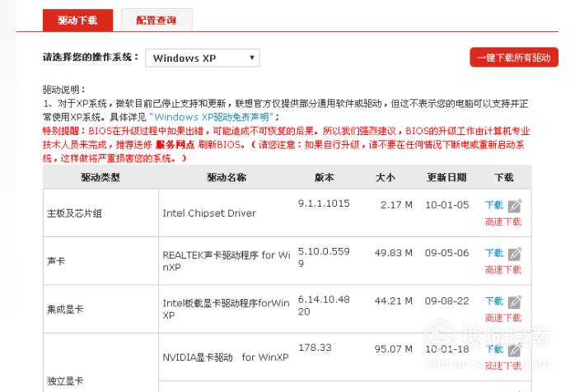This screenshot has height=392, width=570.
Task: Follow the 服务网点 link in the red warning
Action: 175,145
